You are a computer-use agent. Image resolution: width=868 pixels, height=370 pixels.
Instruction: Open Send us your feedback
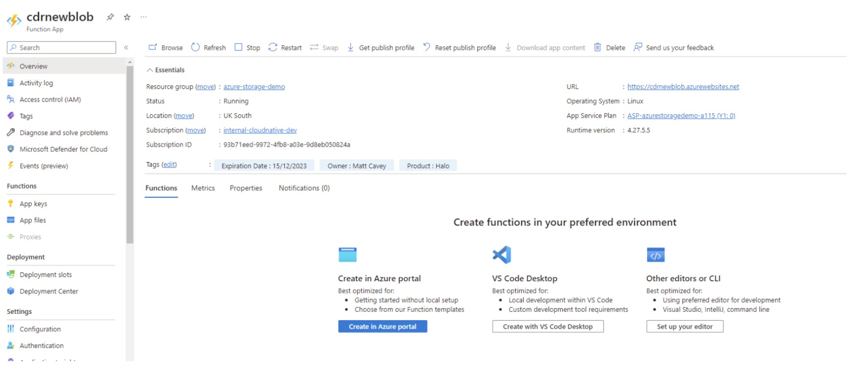(x=674, y=47)
